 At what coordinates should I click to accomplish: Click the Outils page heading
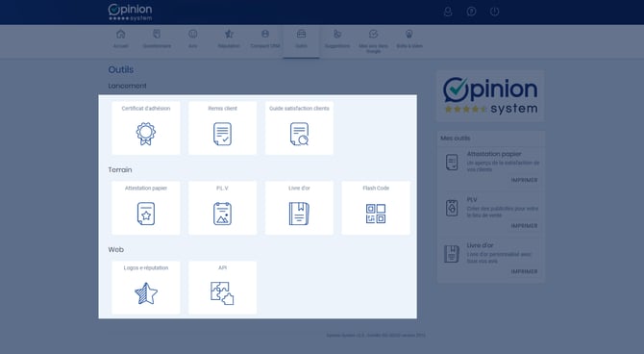(121, 69)
